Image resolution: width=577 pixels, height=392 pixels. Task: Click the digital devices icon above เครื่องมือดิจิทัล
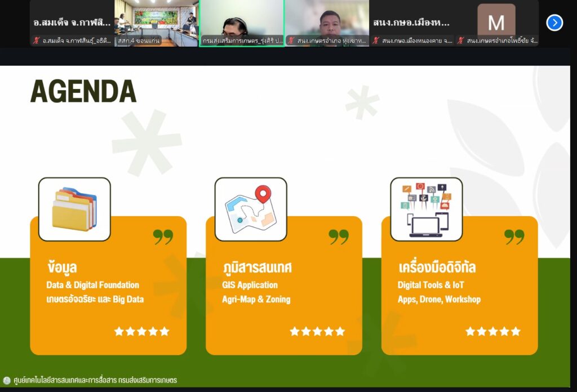click(x=426, y=209)
